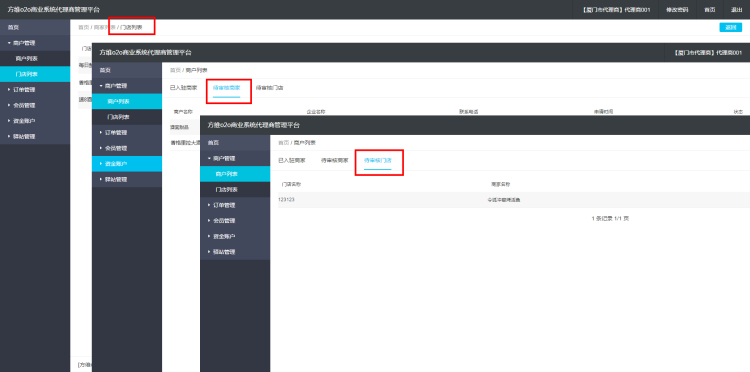Click 企业名称 column header in middle window
The height and width of the screenshot is (372, 750).
(316, 111)
